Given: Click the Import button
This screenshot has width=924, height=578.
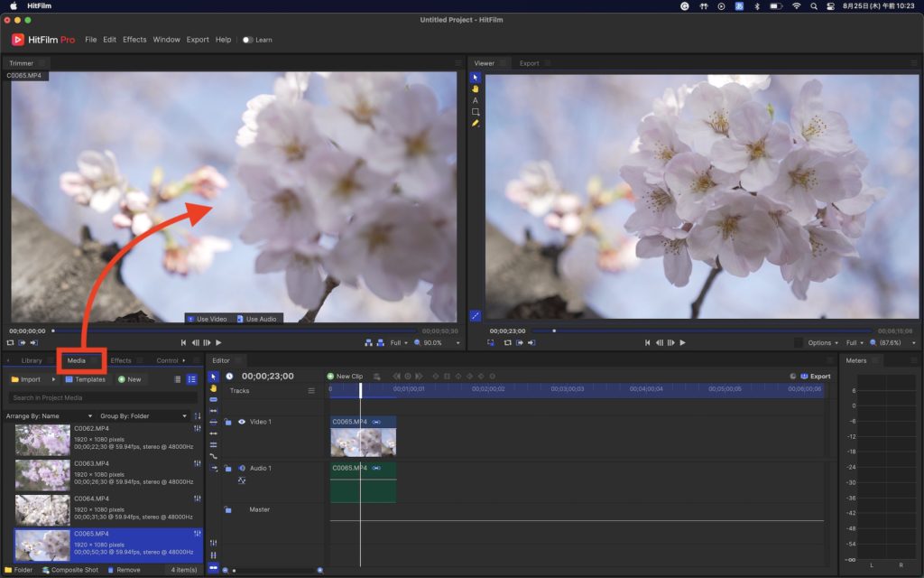Looking at the screenshot, I should [26, 379].
